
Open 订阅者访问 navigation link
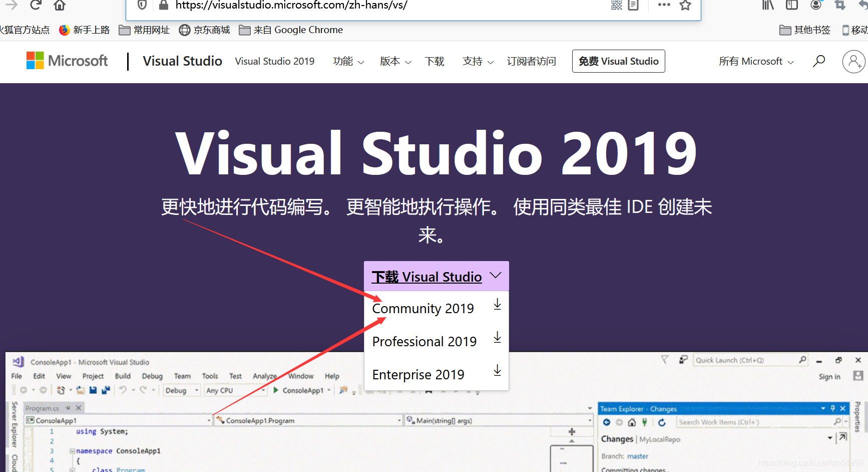pos(532,61)
